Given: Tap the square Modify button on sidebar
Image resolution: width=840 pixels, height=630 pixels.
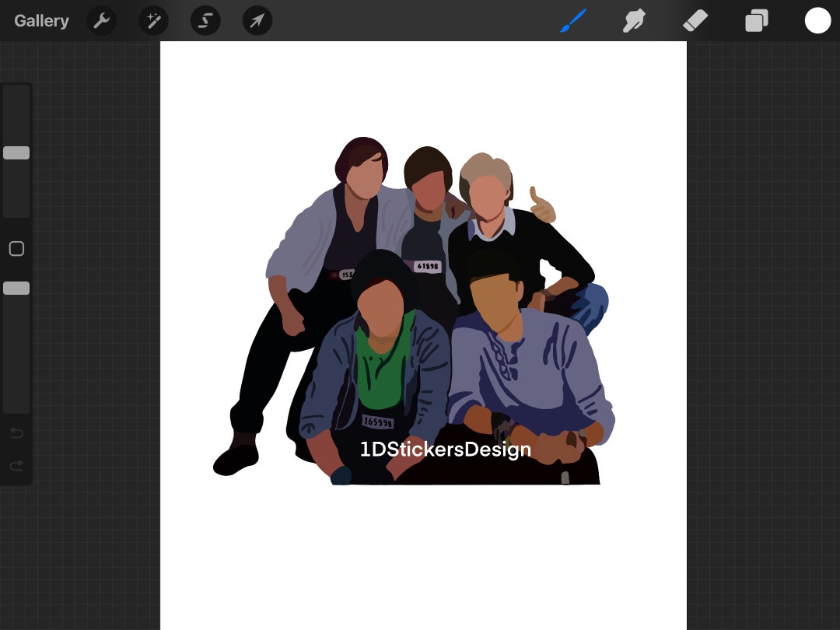Looking at the screenshot, I should click(x=16, y=248).
